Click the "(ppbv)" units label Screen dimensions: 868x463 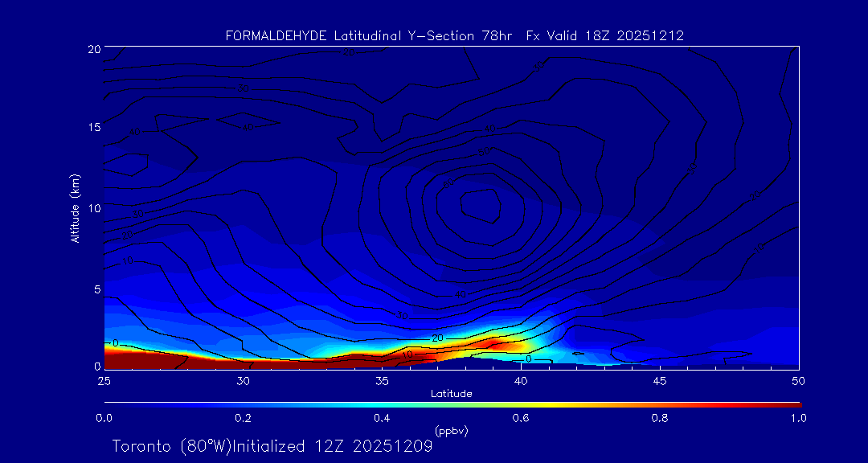[451, 431]
